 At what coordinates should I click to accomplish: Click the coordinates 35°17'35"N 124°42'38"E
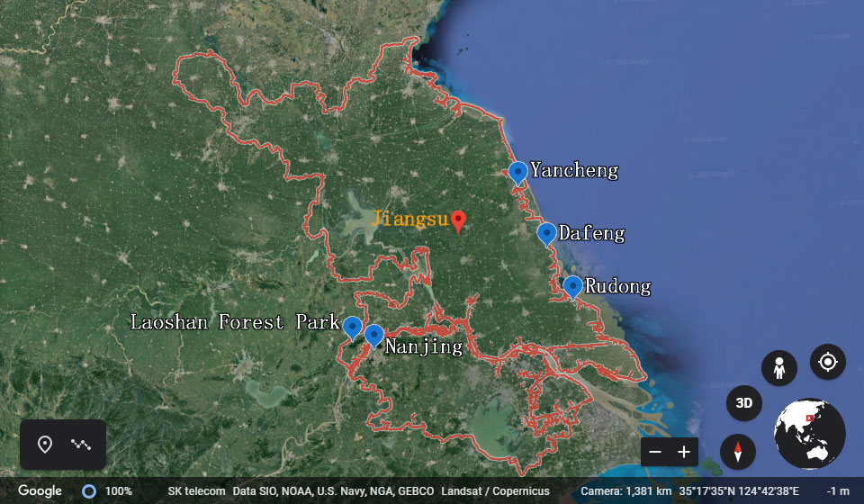point(739,491)
